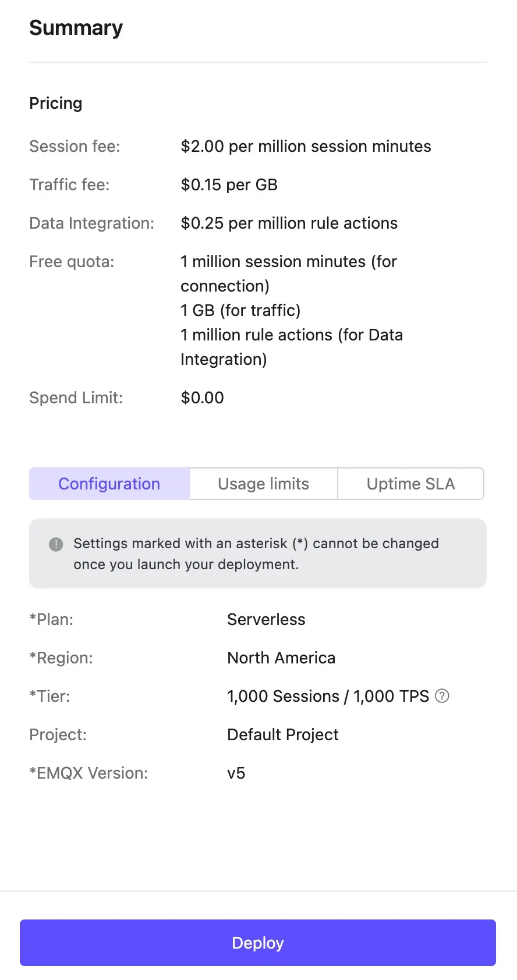This screenshot has width=517, height=980.
Task: Click the Session fee label
Action: tap(75, 146)
